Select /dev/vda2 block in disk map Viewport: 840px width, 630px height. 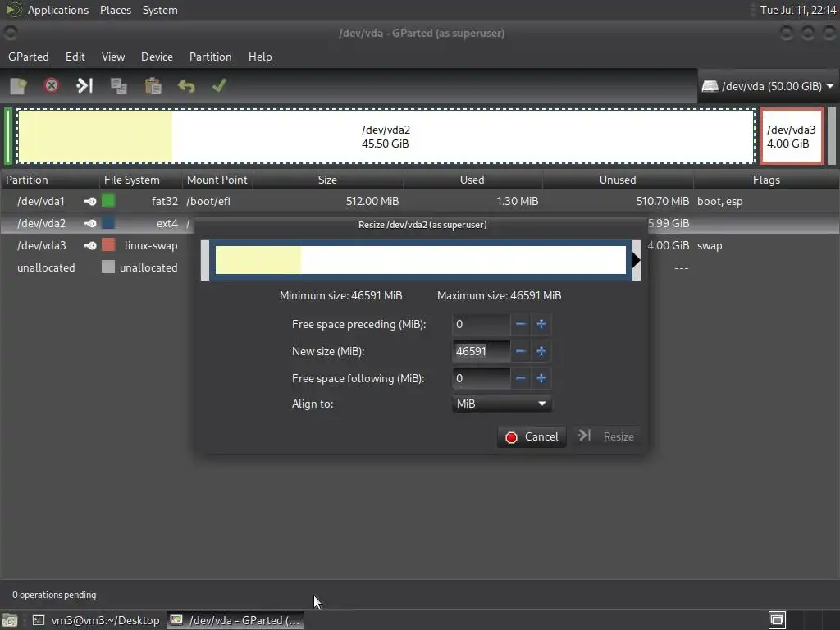386,136
